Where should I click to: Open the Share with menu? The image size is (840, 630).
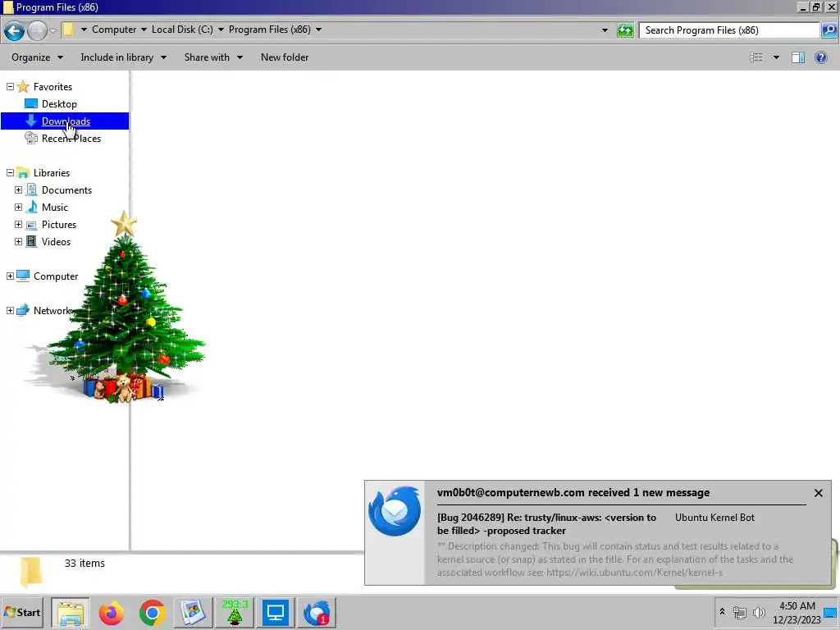(213, 57)
